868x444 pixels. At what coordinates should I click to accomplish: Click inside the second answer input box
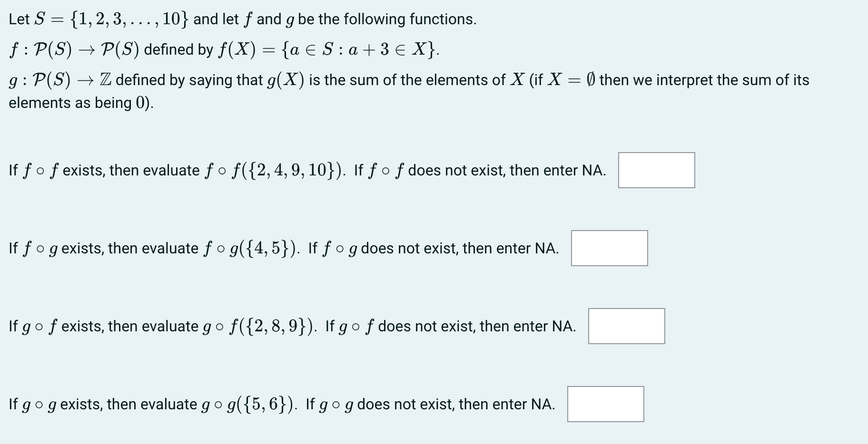pyautogui.click(x=609, y=248)
